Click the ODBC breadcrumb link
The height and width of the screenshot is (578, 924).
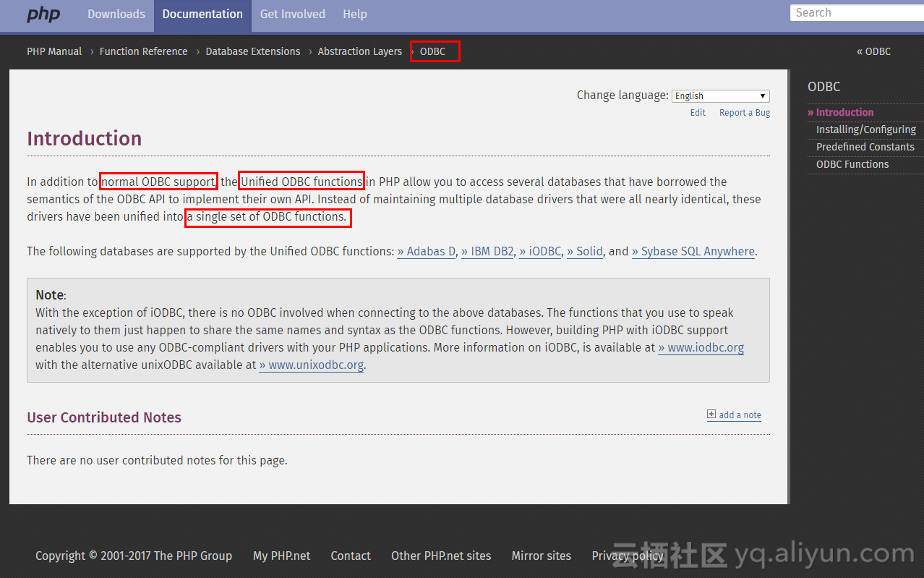point(433,51)
